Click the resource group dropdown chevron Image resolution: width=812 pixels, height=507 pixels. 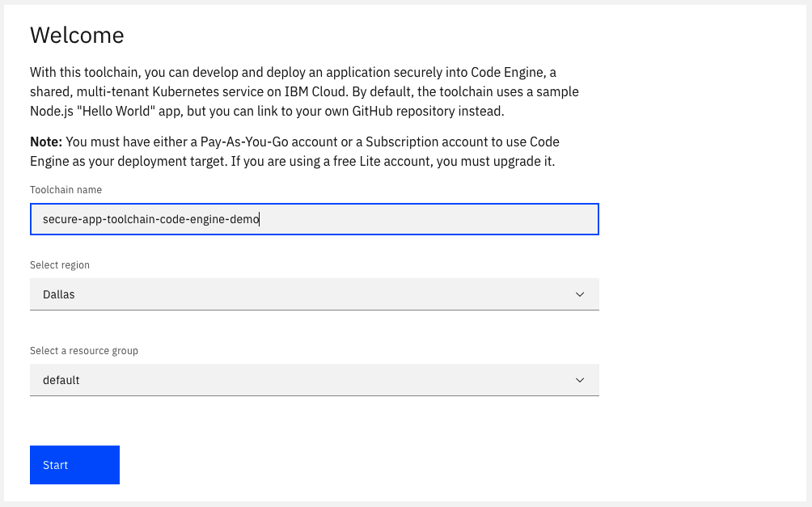coord(580,379)
